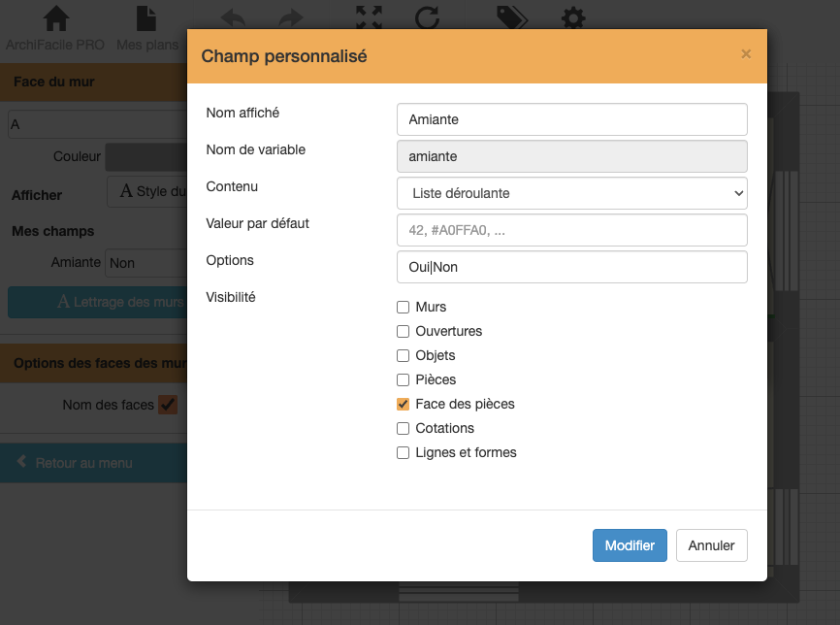Image resolution: width=840 pixels, height=625 pixels.
Task: Click the ArchiFacile PRO home icon
Action: [x=55, y=18]
